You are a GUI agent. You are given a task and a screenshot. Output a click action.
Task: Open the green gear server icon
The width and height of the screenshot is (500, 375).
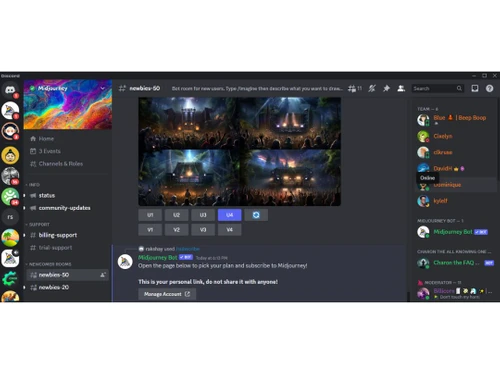[10, 278]
